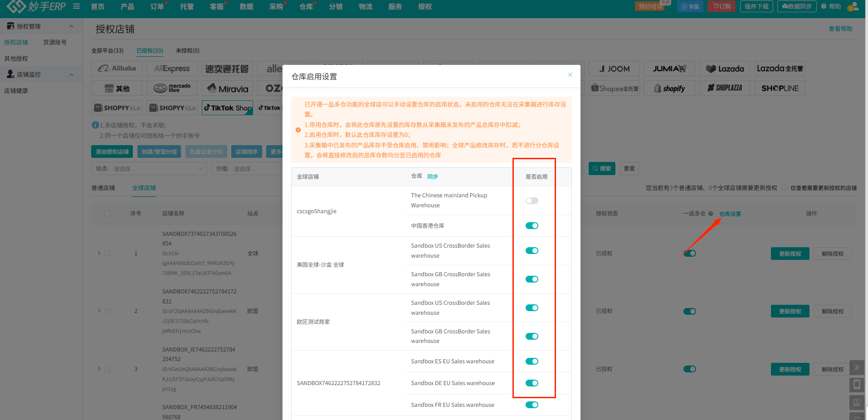Switch to the 全部平台(33) tab
The width and height of the screenshot is (868, 420).
click(107, 51)
